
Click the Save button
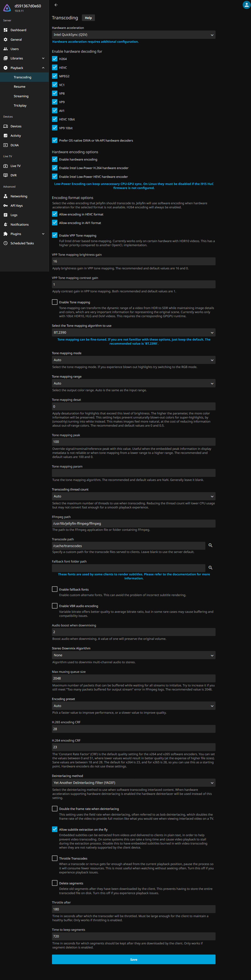tap(133, 959)
